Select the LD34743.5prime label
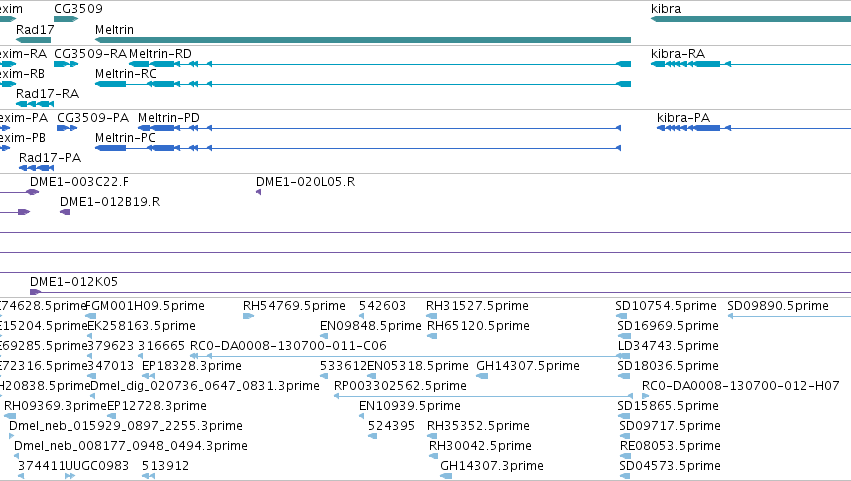 (668, 346)
